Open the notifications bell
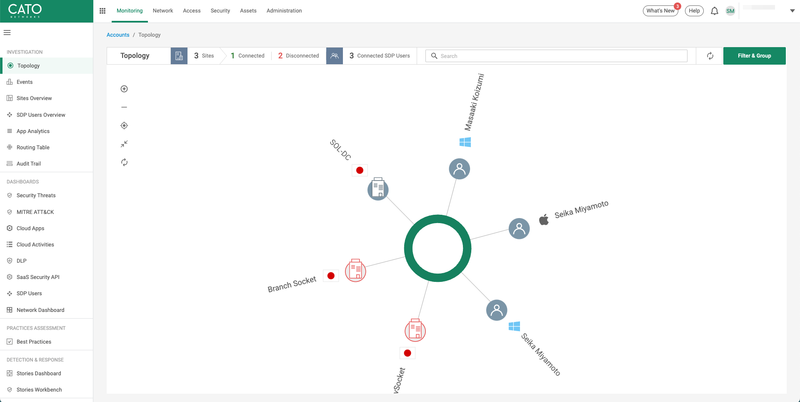 tap(714, 11)
